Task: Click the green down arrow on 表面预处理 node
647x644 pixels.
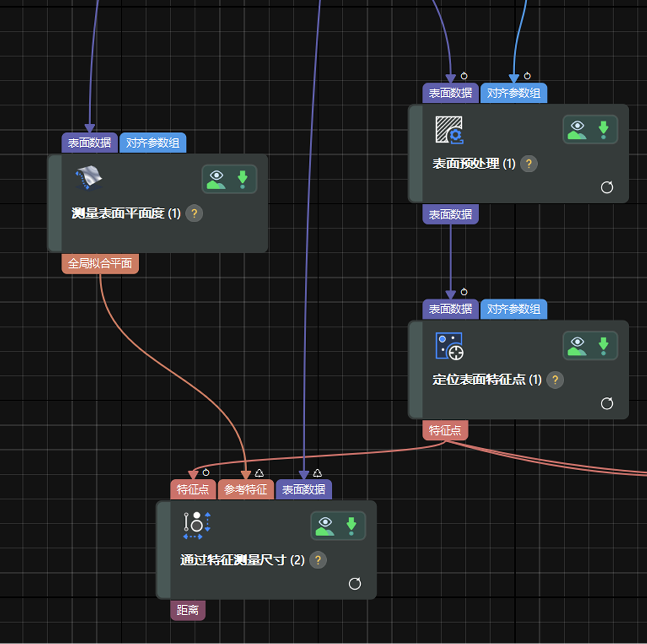Action: pos(603,129)
